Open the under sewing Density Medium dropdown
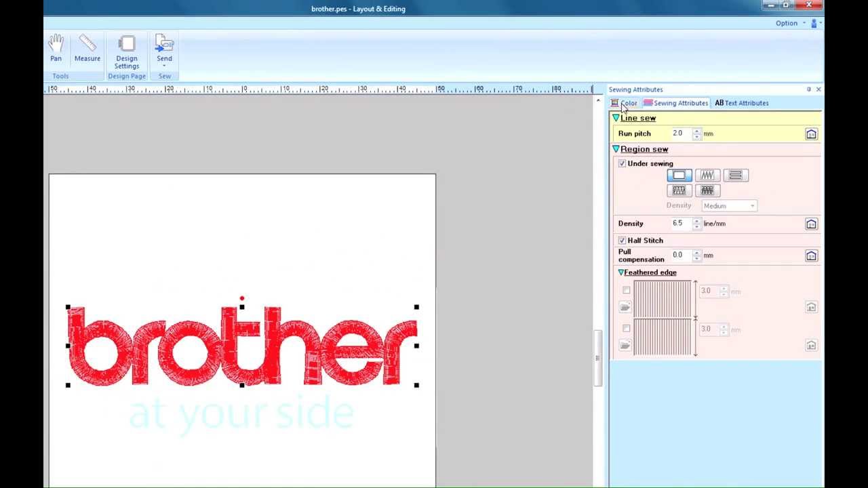868x488 pixels. (x=729, y=206)
